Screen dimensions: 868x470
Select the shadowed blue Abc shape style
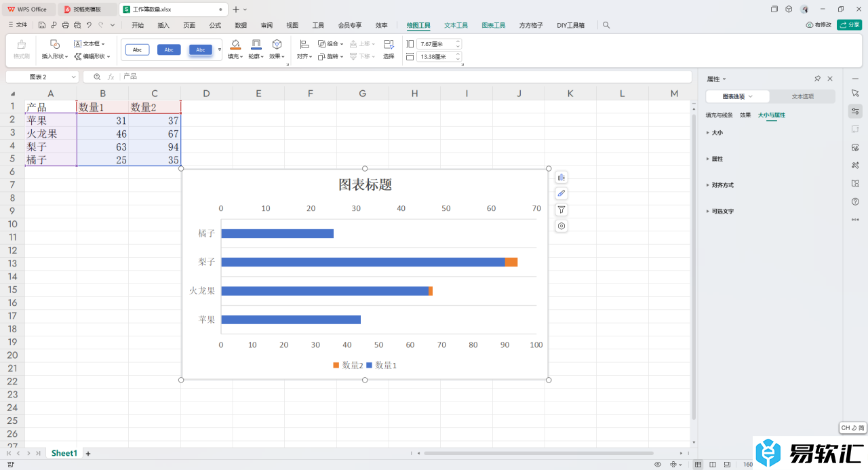tap(201, 50)
